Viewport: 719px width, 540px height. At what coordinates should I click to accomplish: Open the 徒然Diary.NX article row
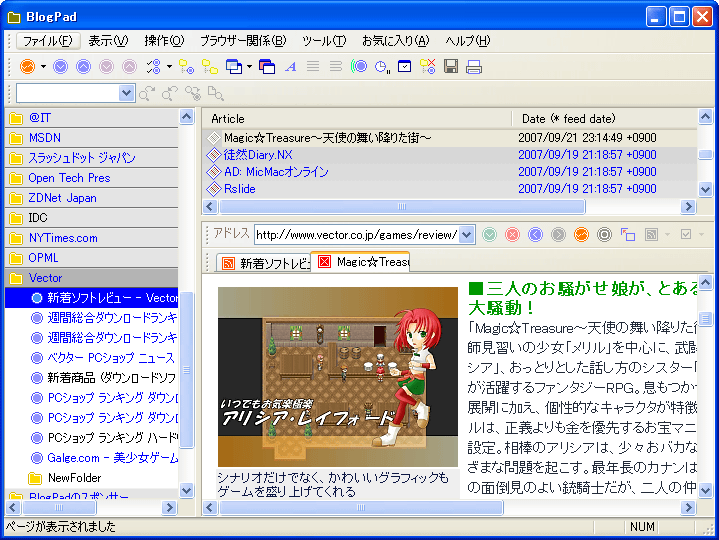[x=449, y=155]
